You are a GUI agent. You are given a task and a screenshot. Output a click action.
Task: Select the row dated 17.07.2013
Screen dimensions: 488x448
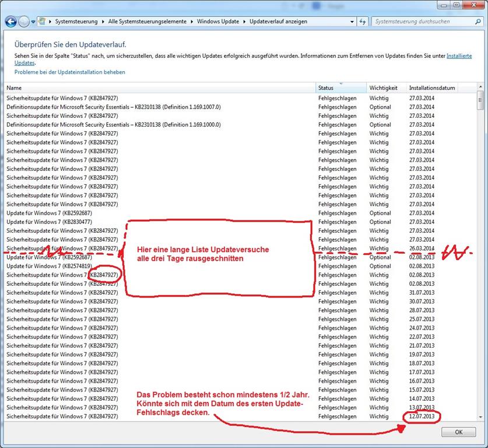[x=240, y=372]
